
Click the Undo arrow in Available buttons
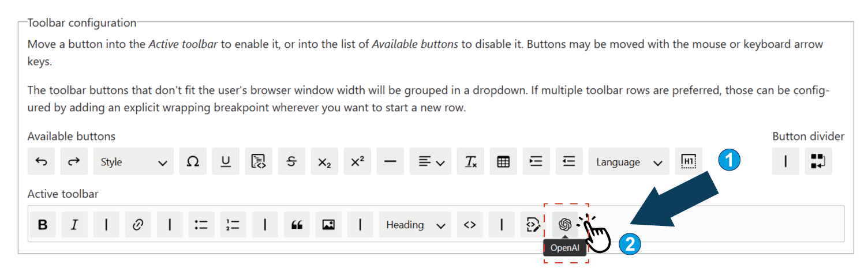[x=41, y=162]
